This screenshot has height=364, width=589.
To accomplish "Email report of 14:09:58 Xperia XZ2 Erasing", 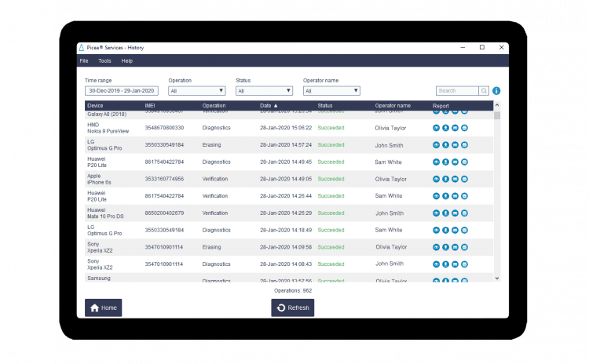I will pyautogui.click(x=455, y=247).
